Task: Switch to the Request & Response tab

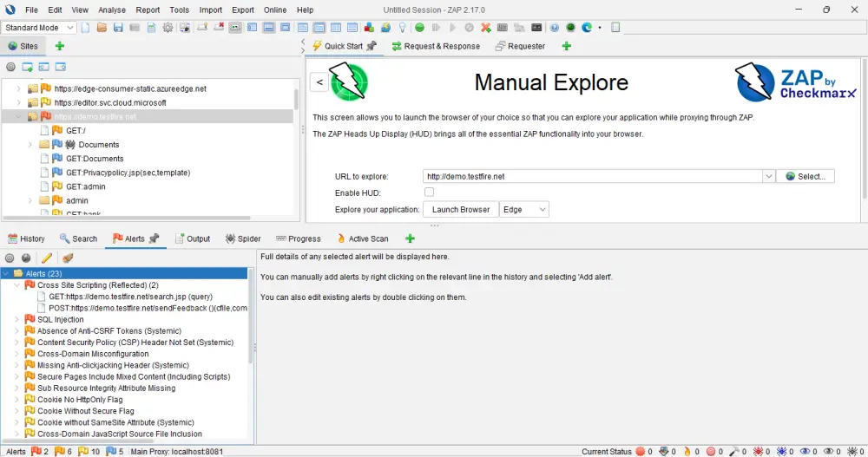Action: pyautogui.click(x=436, y=46)
